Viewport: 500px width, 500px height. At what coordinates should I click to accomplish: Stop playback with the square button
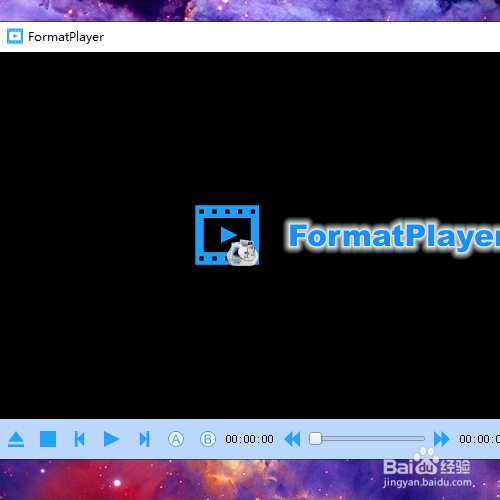click(48, 439)
